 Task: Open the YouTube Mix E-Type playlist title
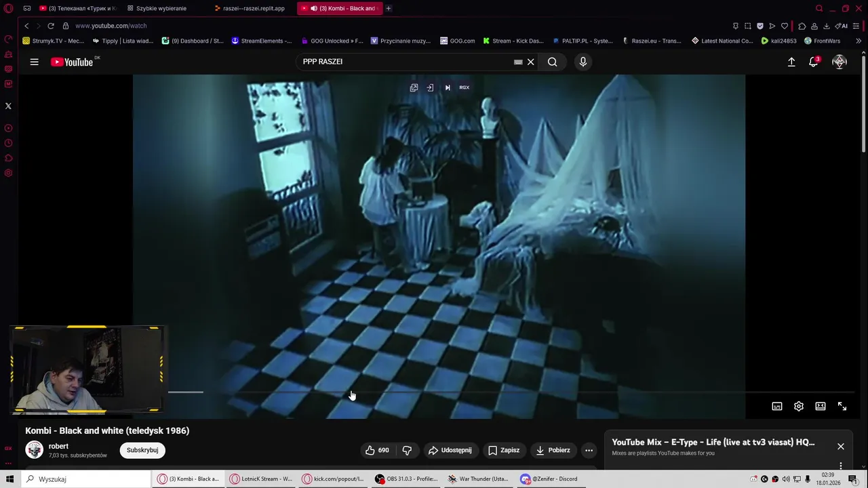(713, 442)
